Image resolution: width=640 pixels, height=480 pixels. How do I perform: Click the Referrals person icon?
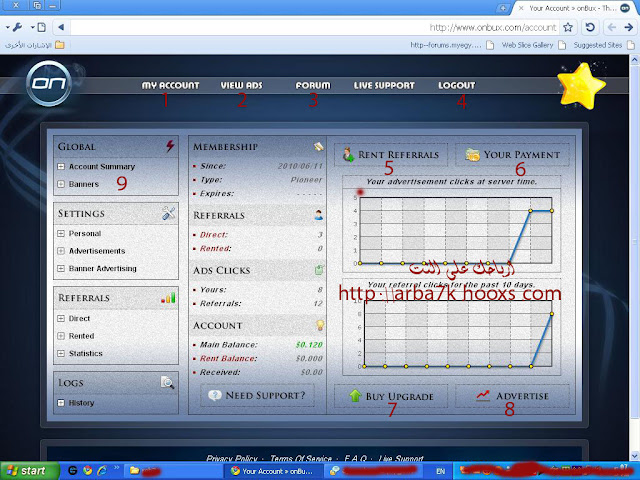[319, 215]
